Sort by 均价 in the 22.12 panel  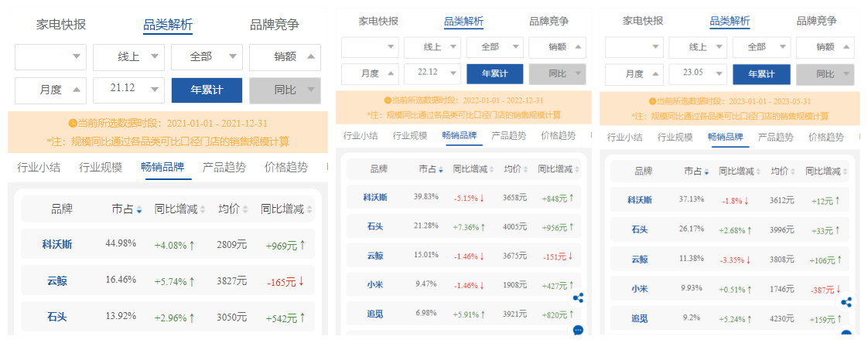pos(514,169)
